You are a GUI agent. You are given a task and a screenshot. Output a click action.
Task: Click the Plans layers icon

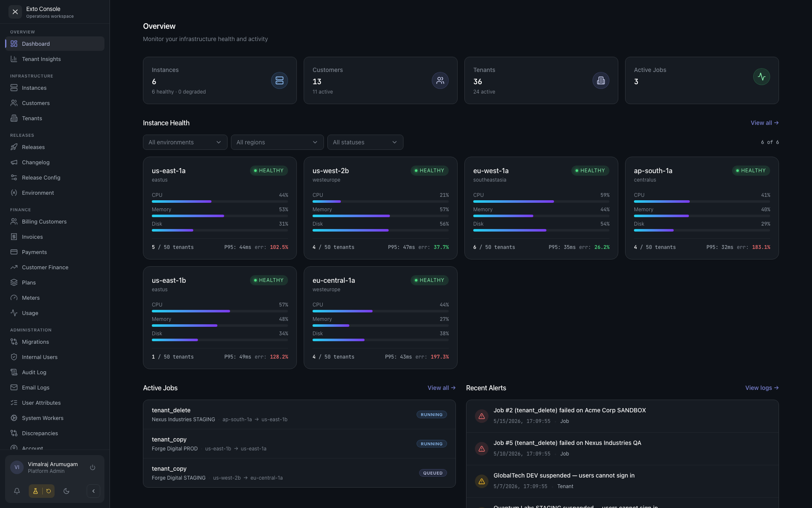[x=14, y=282]
